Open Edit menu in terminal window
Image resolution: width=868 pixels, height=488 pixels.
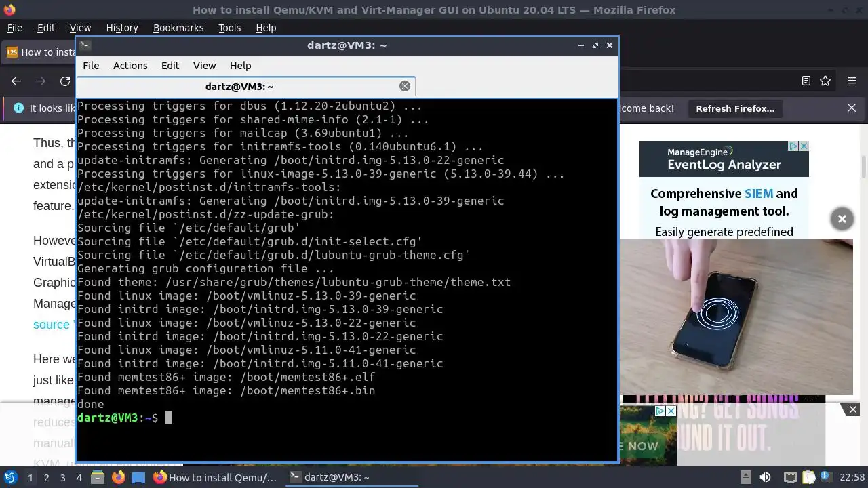[x=170, y=66]
